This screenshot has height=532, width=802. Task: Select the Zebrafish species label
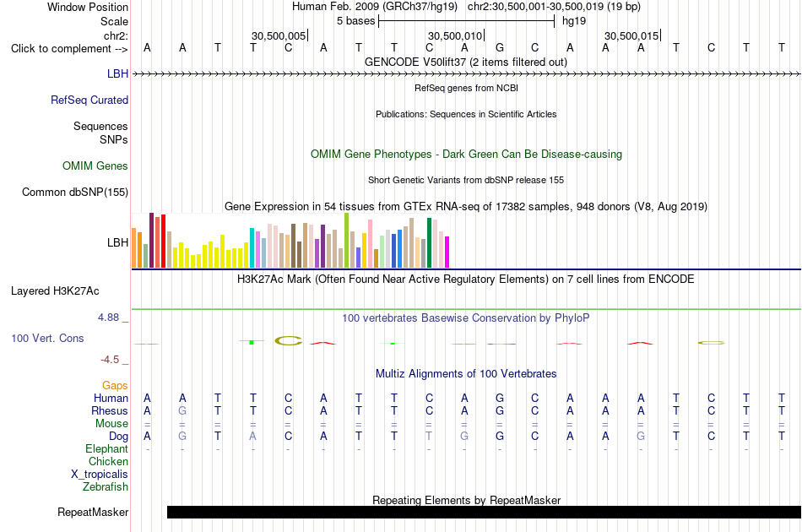(x=106, y=486)
